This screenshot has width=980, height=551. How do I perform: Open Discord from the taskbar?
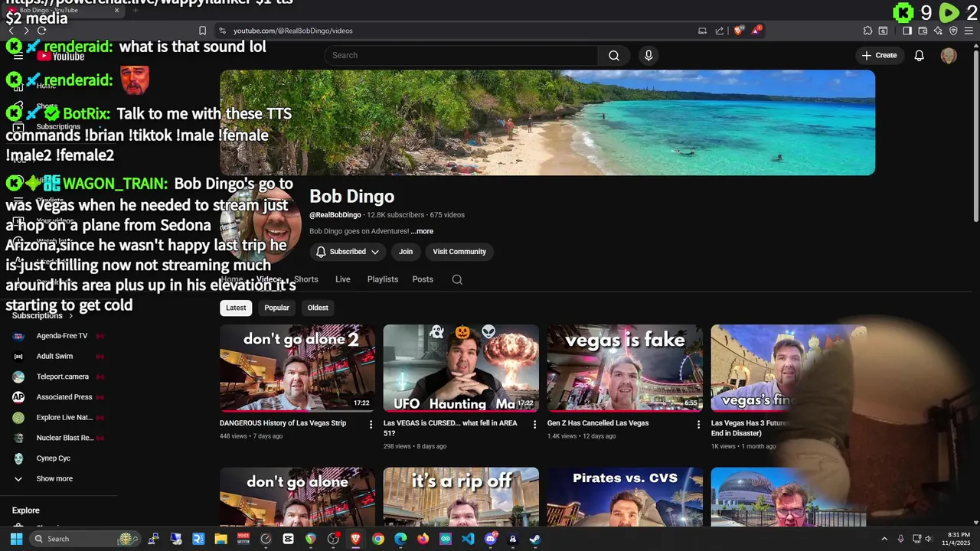click(x=491, y=539)
